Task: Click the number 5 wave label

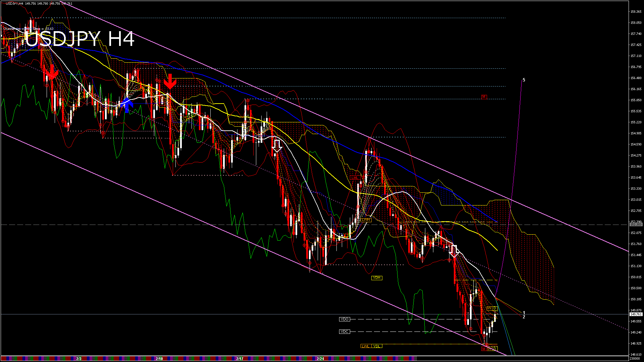Action: 524,80
